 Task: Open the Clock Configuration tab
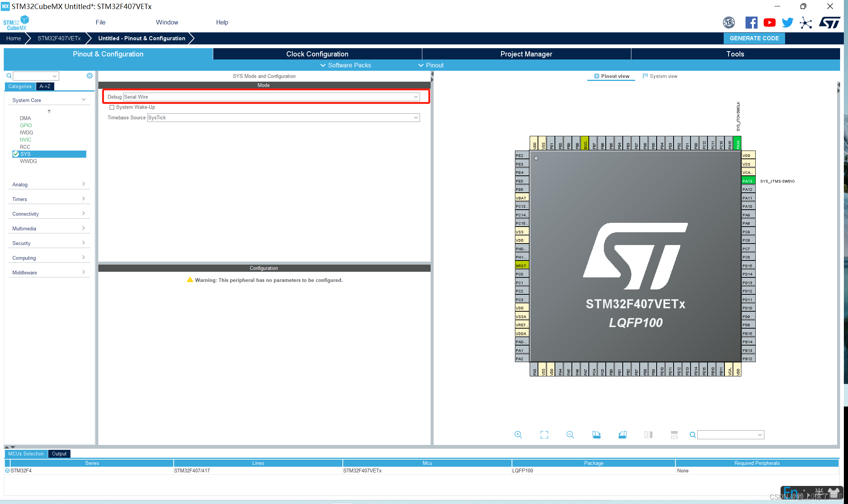click(317, 53)
